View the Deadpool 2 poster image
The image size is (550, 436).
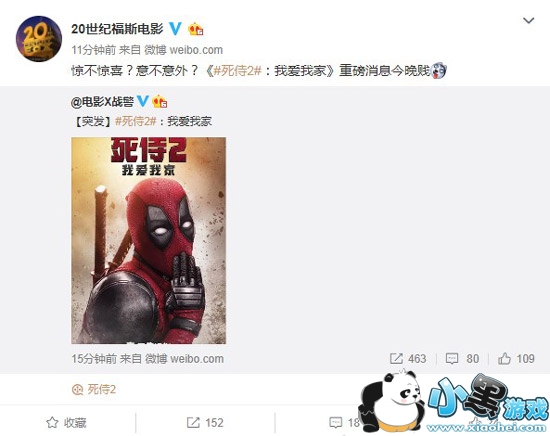tap(148, 240)
